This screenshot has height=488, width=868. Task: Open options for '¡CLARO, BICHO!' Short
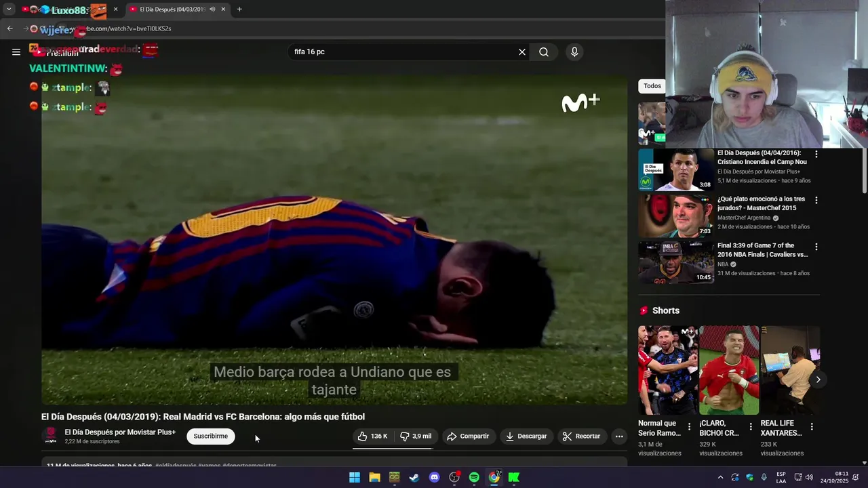coord(751,427)
